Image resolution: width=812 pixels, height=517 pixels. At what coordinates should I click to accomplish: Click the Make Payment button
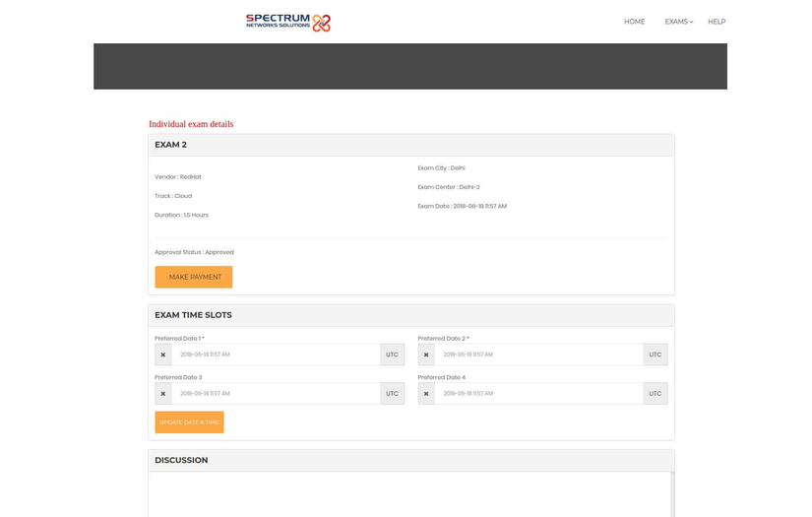pos(194,277)
